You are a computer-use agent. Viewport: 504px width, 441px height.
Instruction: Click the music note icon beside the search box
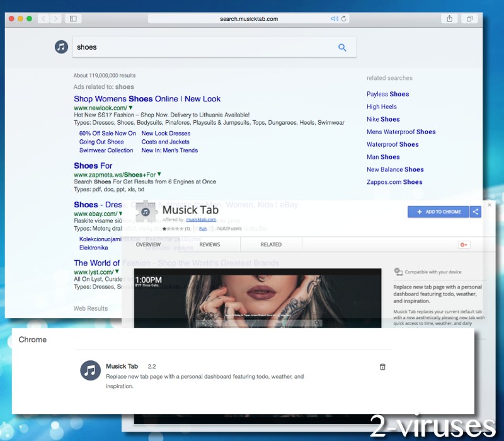pos(61,47)
